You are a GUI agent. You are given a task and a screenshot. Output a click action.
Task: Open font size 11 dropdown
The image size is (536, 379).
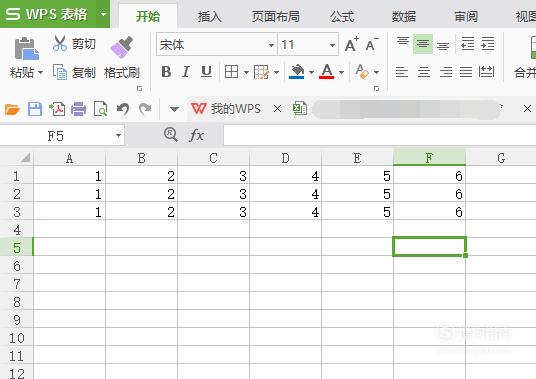[x=332, y=45]
